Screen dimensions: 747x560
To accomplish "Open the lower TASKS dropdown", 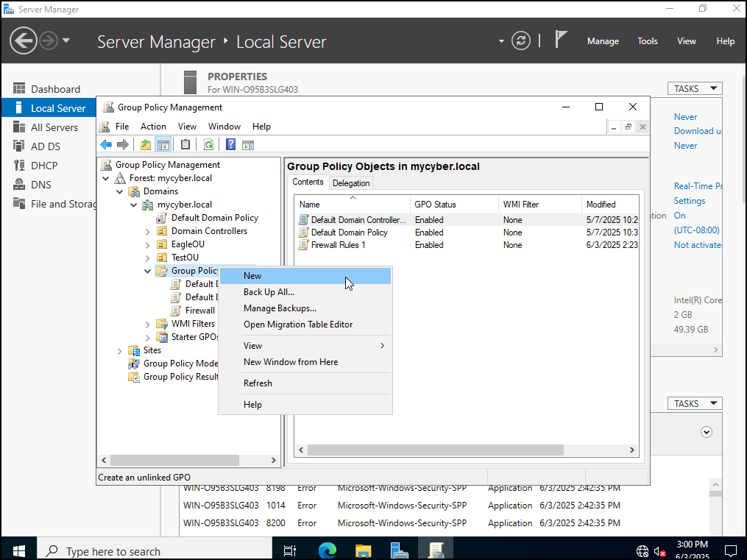I will click(695, 403).
